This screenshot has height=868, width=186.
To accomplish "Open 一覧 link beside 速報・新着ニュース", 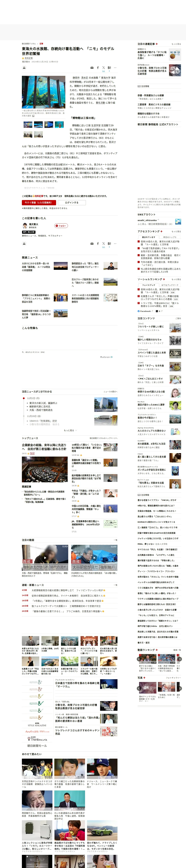I will coord(115,585).
